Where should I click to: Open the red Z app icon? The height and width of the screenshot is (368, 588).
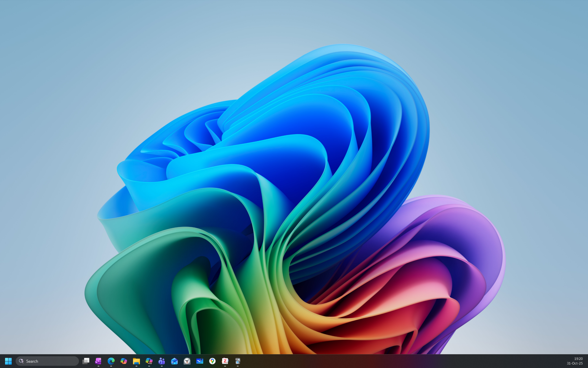225,361
